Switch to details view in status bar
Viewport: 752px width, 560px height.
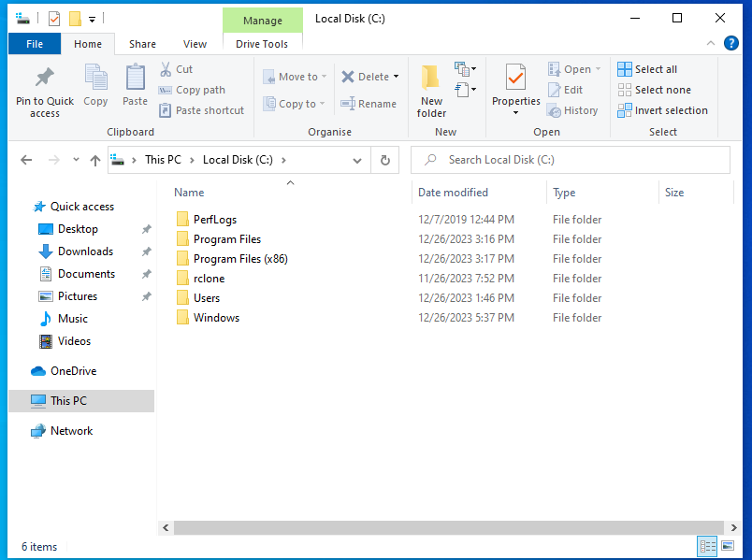708,546
